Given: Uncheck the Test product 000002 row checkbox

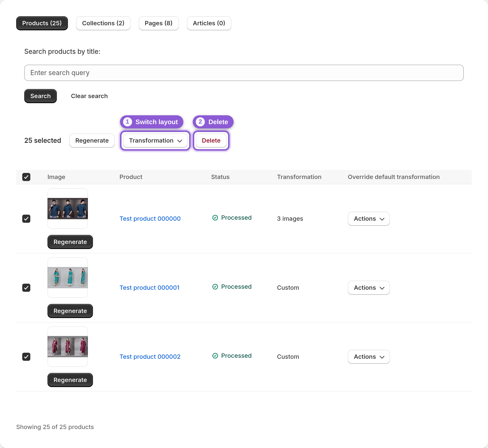Looking at the screenshot, I should [26, 357].
